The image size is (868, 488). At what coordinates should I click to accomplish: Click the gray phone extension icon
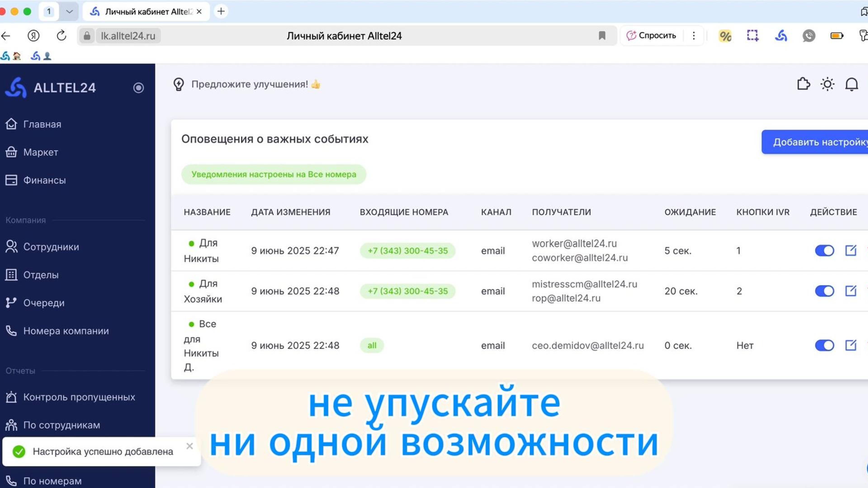(x=809, y=36)
